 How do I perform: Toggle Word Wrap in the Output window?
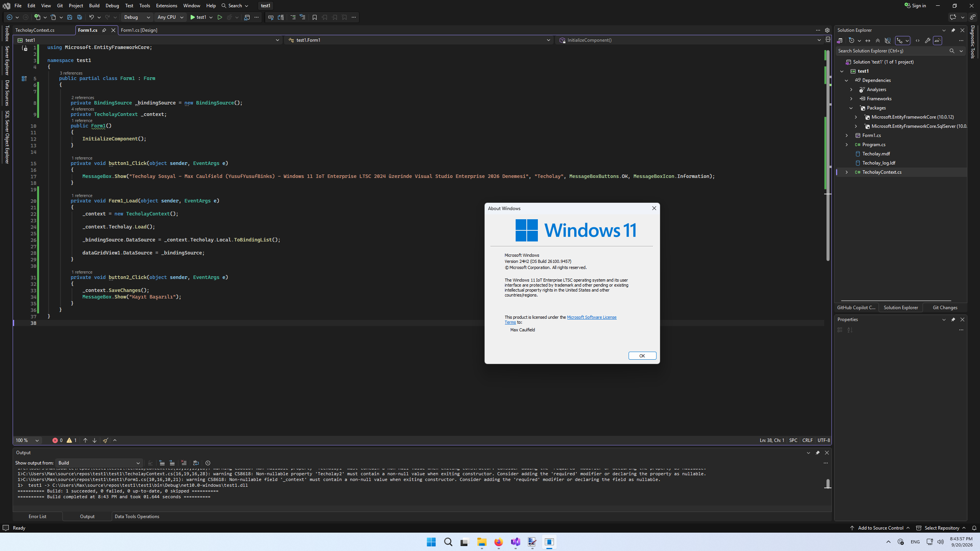point(196,463)
